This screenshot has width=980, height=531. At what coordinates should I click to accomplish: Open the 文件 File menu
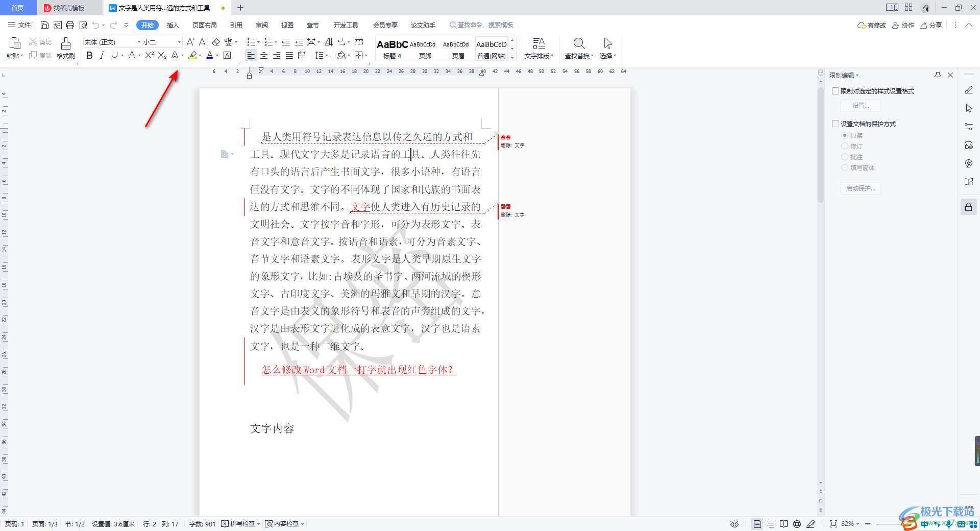point(19,25)
